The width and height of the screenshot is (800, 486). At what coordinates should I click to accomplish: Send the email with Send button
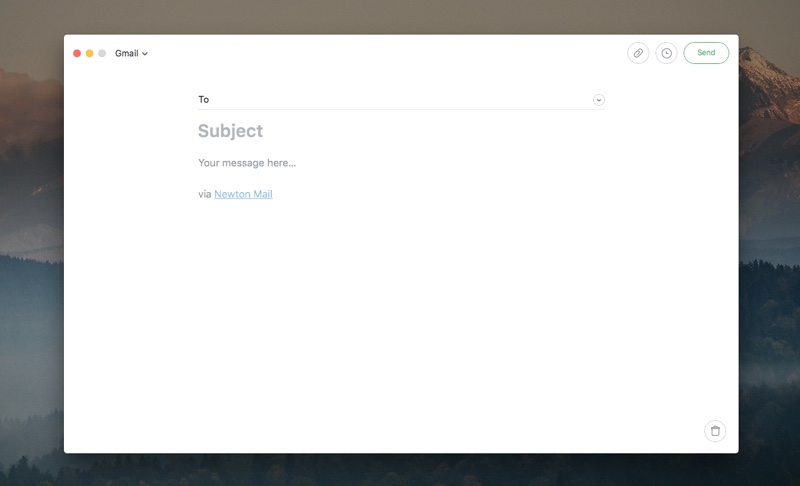[x=706, y=53]
